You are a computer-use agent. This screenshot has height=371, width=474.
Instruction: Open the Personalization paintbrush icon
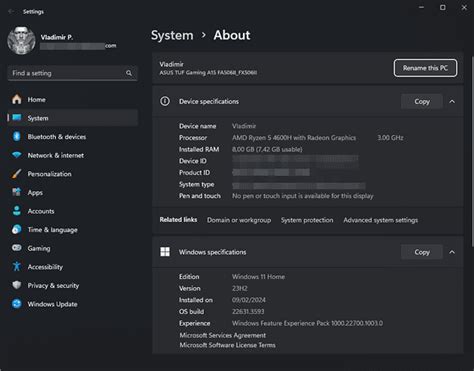16,174
